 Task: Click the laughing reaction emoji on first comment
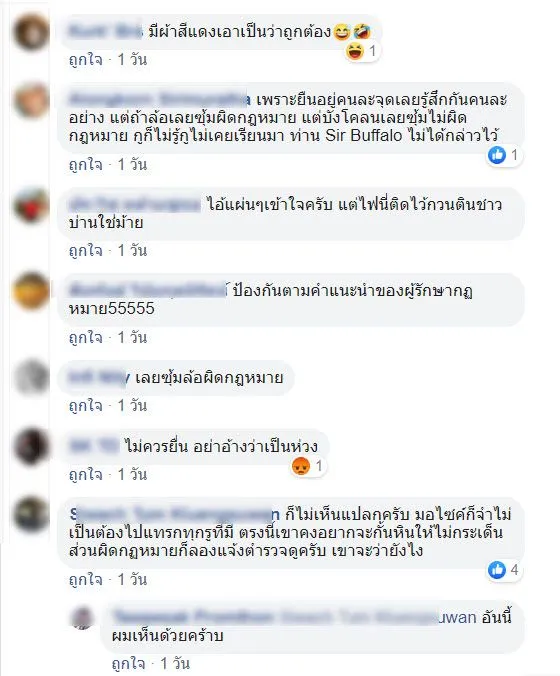coord(355,52)
